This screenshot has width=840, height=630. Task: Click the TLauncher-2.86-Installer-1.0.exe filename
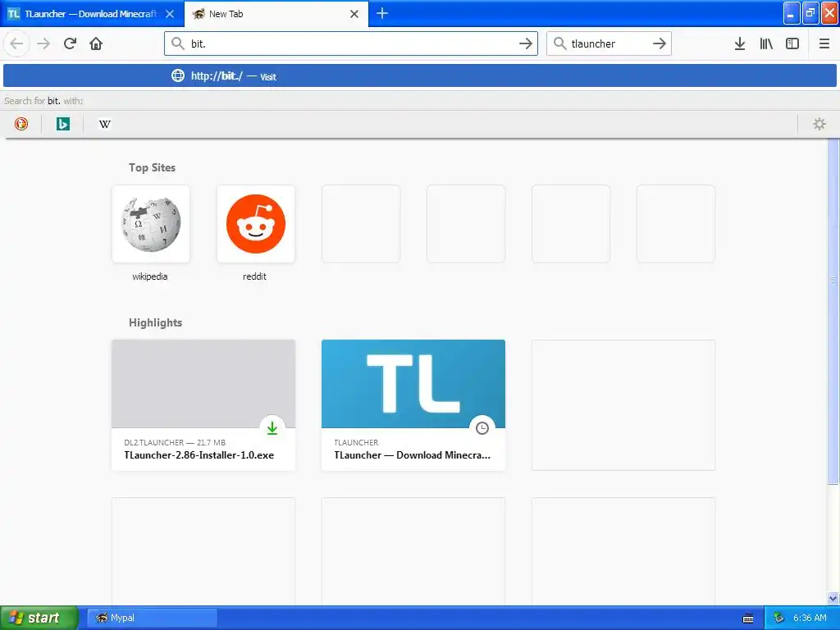pos(199,454)
